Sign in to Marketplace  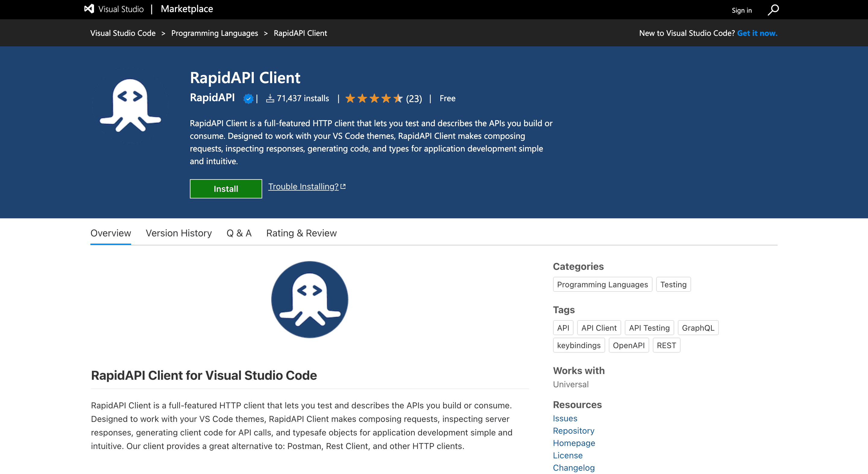[742, 10]
